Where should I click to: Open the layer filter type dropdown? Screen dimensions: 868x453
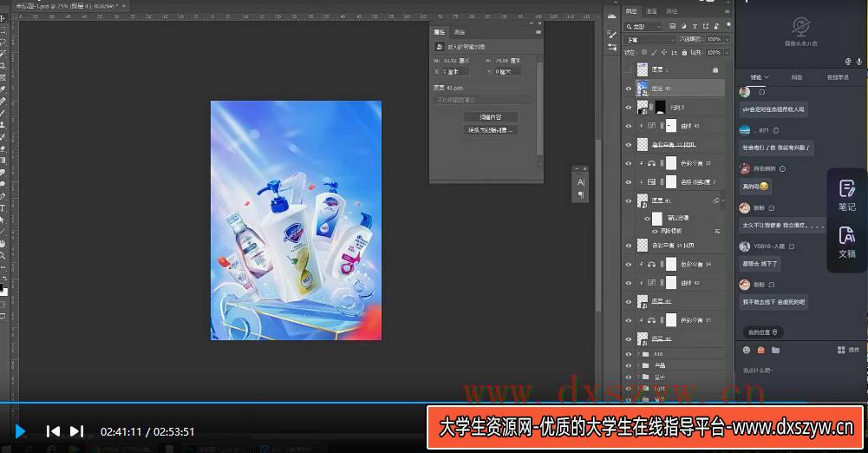pyautogui.click(x=643, y=26)
